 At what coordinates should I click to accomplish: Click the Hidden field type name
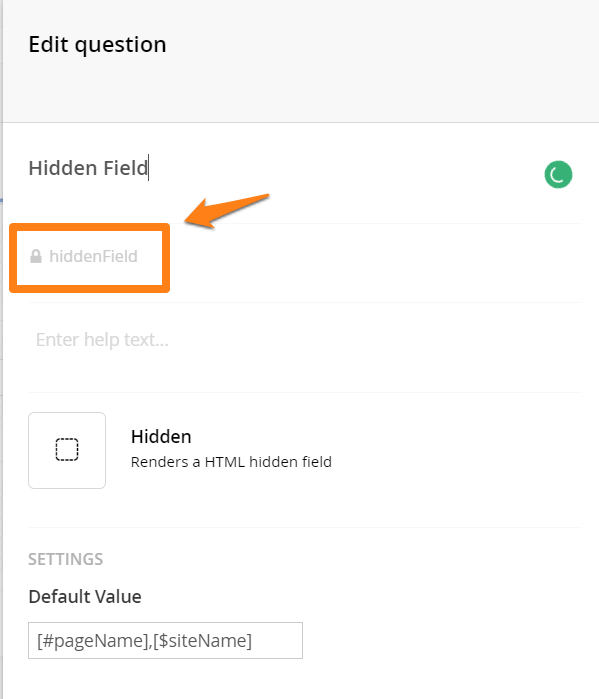coord(161,436)
